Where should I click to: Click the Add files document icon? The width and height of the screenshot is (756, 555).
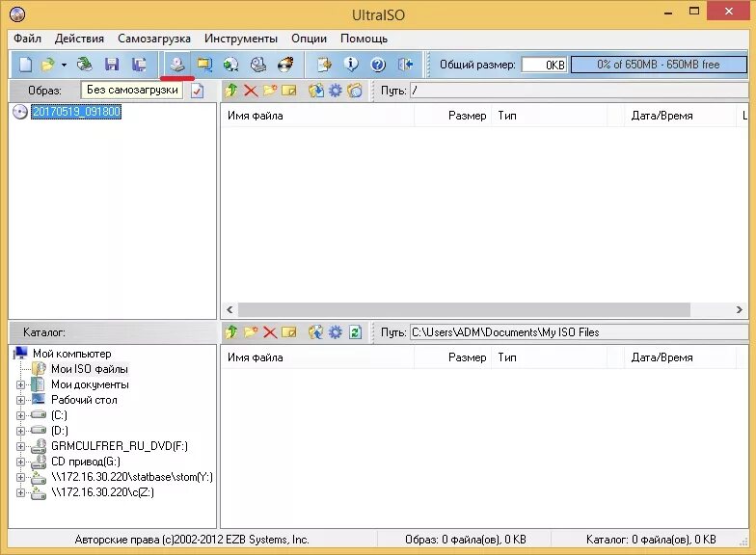pos(324,64)
